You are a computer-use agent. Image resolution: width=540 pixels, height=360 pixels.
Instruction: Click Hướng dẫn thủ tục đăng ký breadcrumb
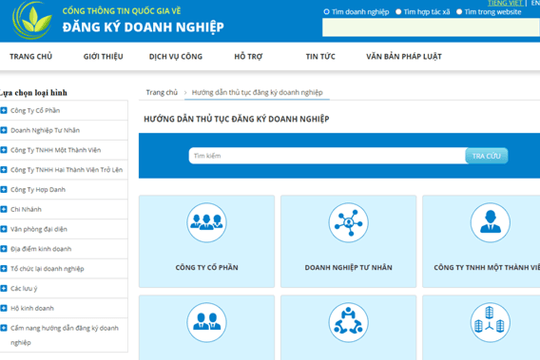(257, 92)
